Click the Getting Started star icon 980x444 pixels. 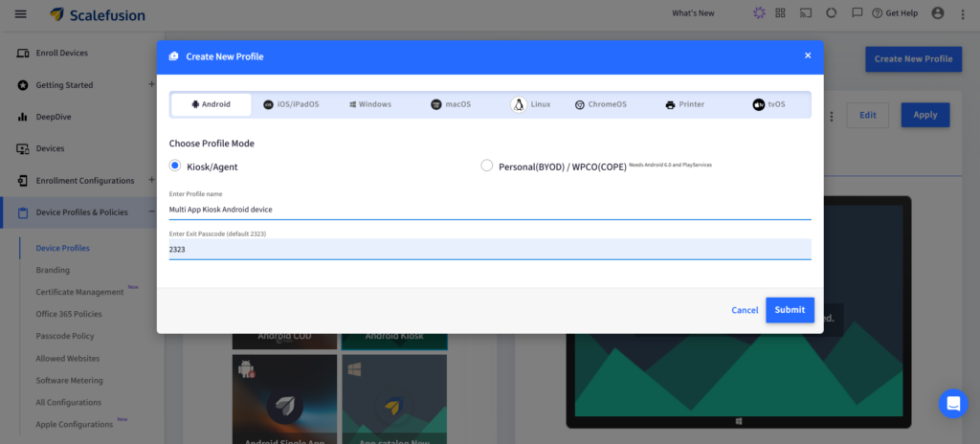click(23, 85)
